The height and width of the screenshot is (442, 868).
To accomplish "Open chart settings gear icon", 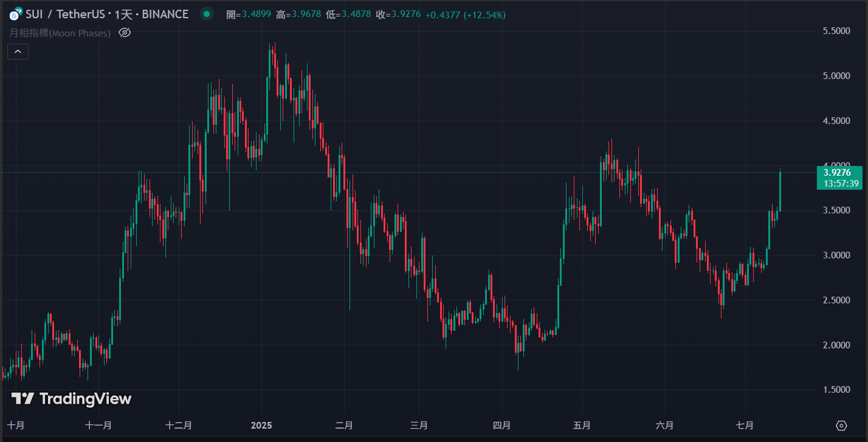I will [x=841, y=425].
